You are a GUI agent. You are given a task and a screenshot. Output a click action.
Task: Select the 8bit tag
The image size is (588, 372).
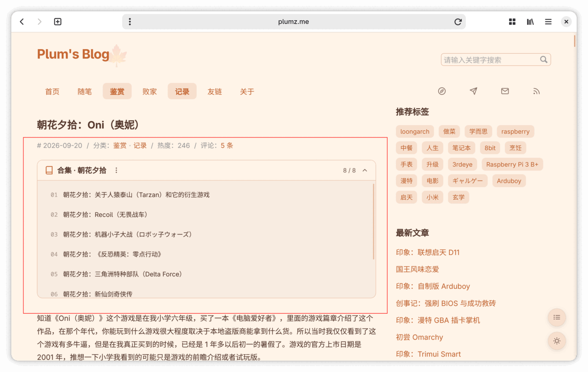coord(490,148)
